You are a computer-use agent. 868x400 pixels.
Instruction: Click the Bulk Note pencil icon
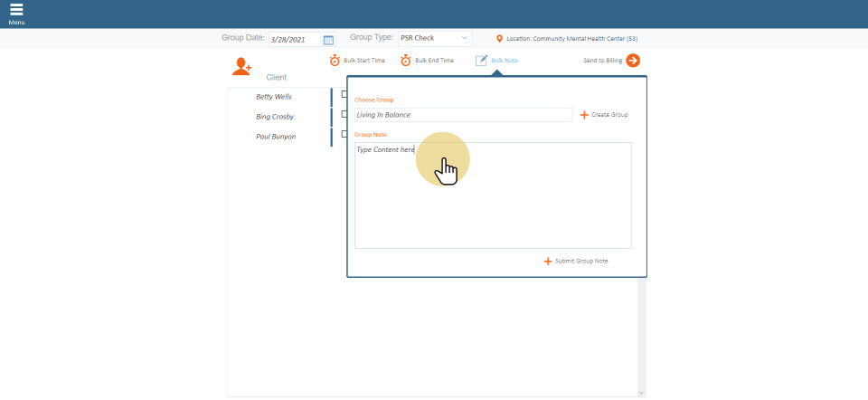pos(482,61)
